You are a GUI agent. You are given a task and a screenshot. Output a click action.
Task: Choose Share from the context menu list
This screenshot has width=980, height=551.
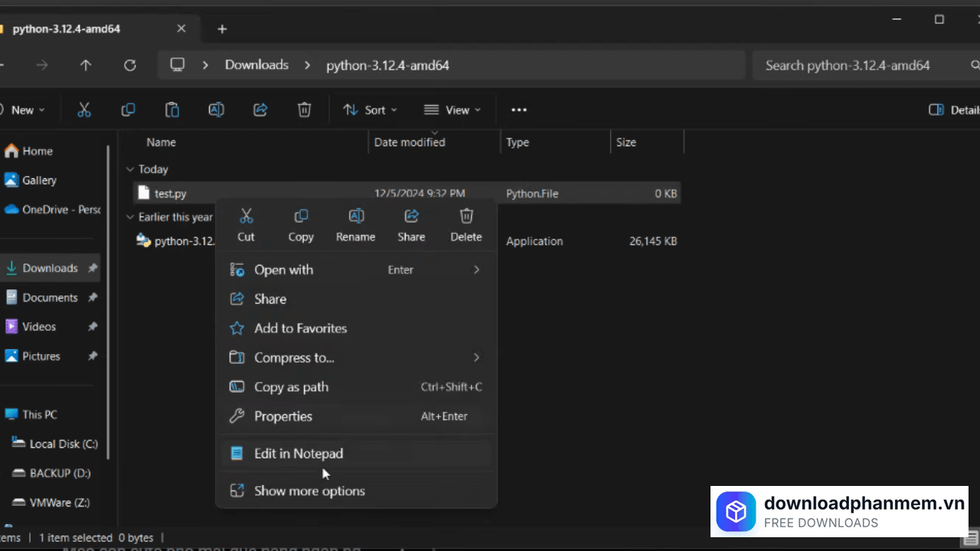tap(356, 299)
